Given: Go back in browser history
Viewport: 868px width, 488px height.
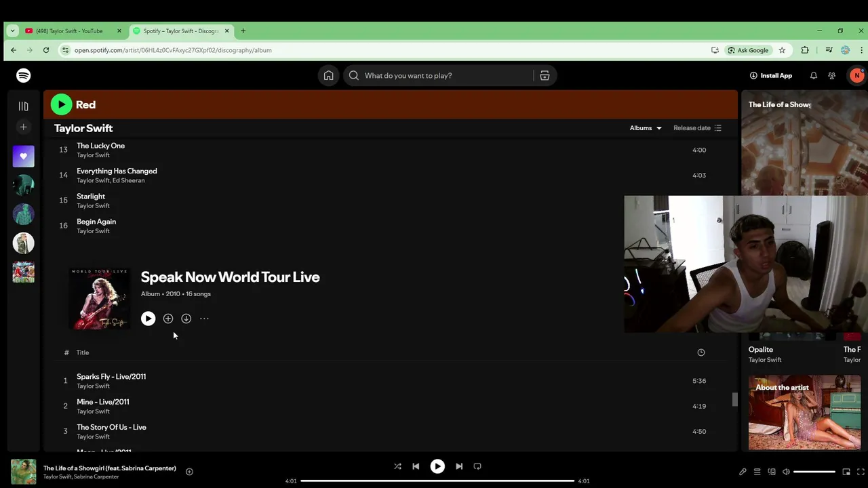Looking at the screenshot, I should click(x=14, y=50).
